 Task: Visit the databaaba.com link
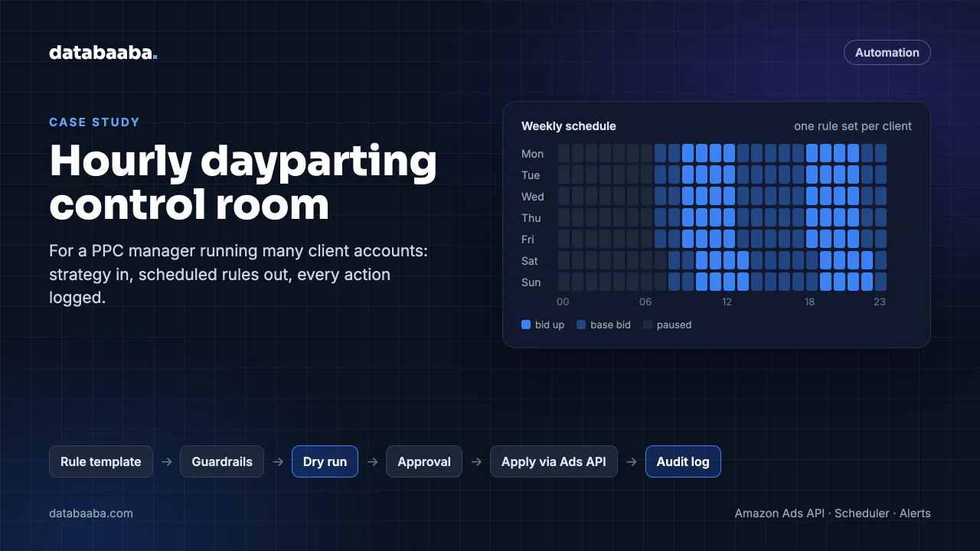point(91,514)
